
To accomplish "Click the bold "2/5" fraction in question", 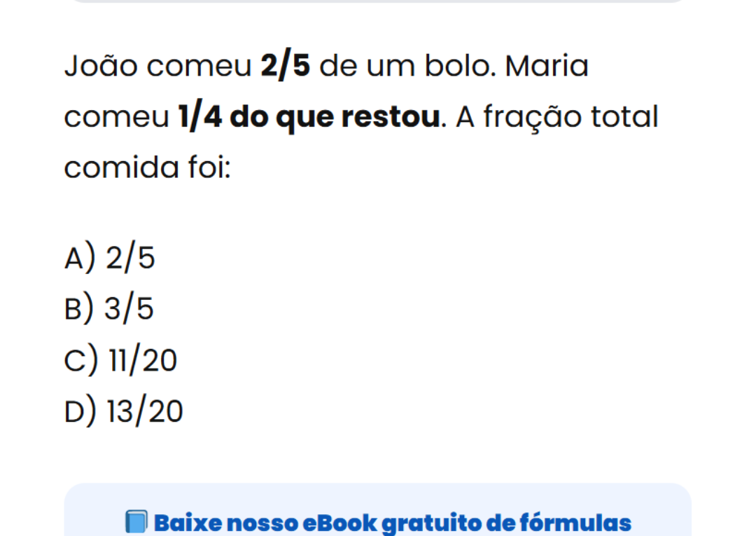I will tap(286, 67).
